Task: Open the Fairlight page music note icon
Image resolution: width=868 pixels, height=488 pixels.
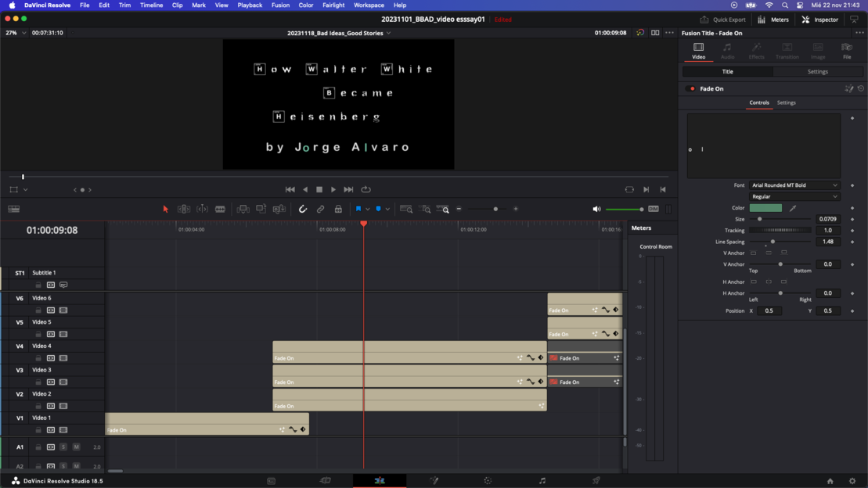Action: point(542,481)
